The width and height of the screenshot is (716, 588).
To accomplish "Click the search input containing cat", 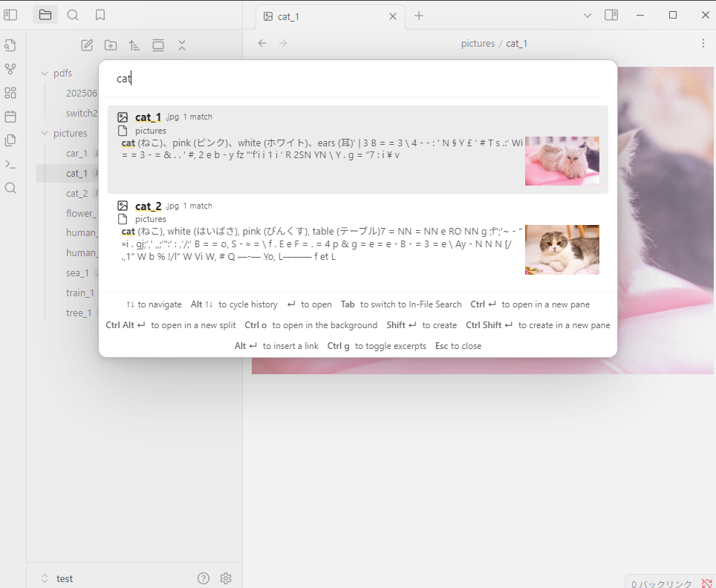I will pyautogui.click(x=358, y=79).
